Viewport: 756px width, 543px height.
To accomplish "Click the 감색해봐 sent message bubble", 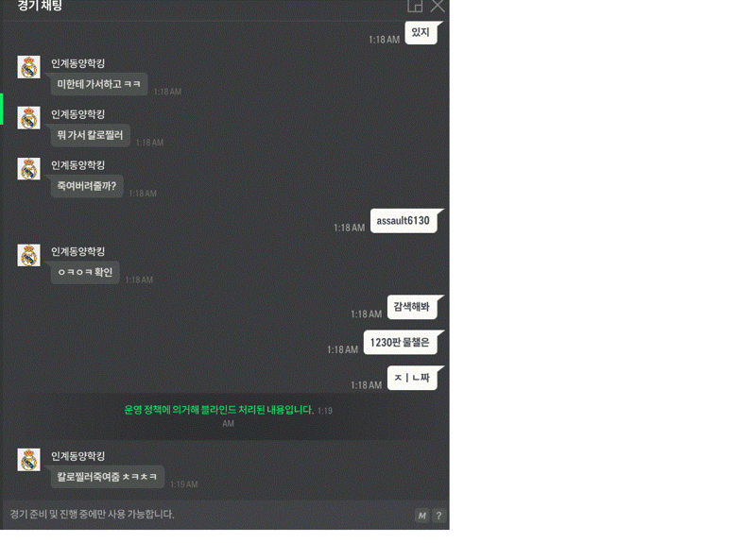I will 412,307.
